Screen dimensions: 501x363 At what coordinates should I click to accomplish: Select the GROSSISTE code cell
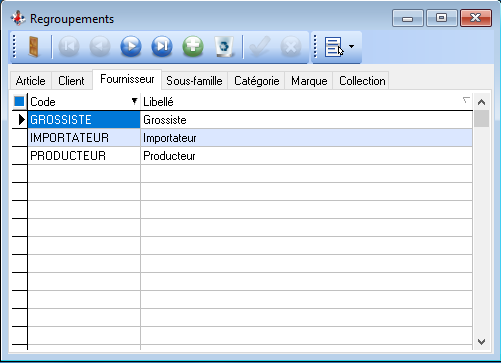(84, 120)
